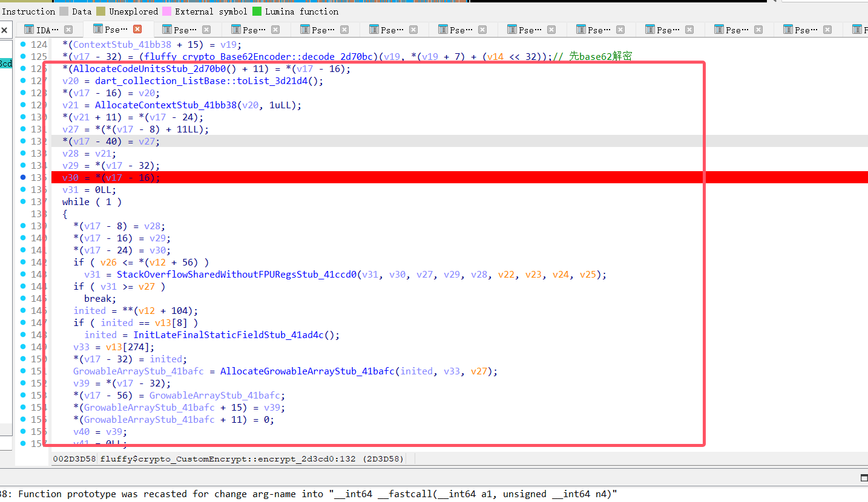The image size is (868, 502).
Task: Toggle breakpoint dot beside 'break;' line
Action: tap(23, 298)
